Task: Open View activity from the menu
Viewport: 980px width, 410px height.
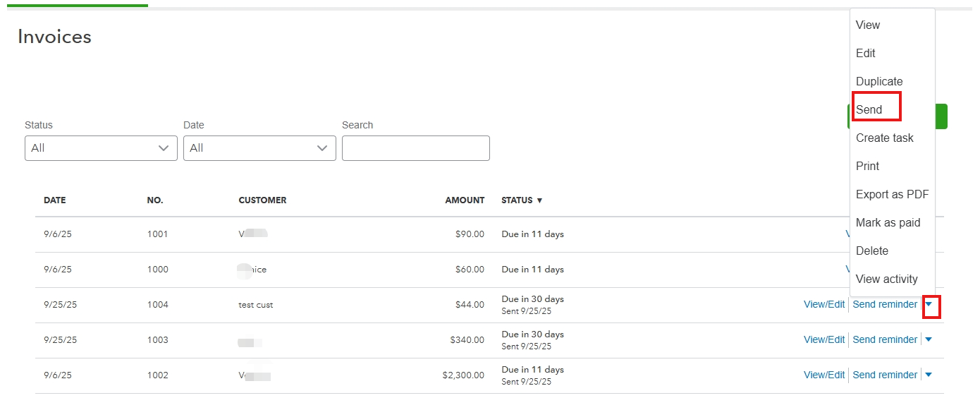Action: (x=887, y=279)
